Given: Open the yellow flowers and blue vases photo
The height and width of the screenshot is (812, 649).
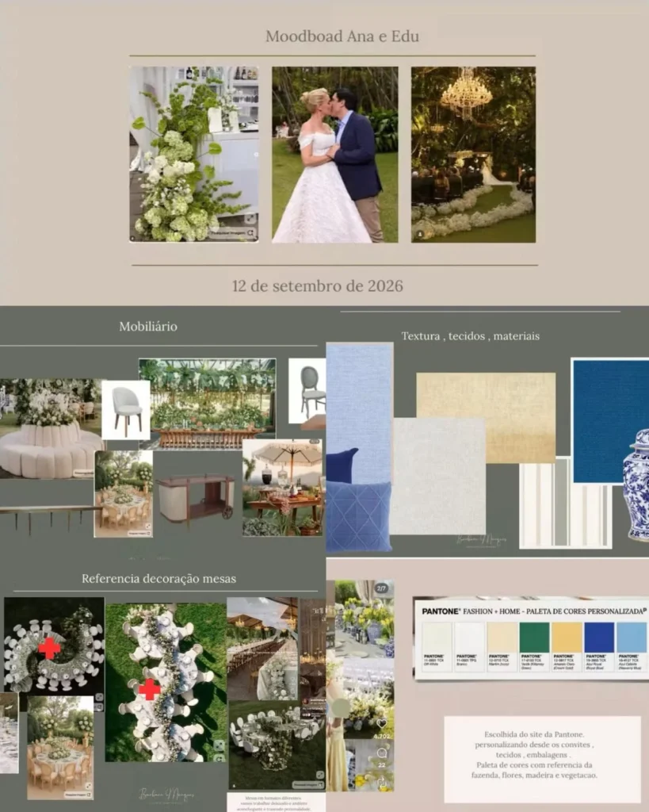Looking at the screenshot, I should pyautogui.click(x=365, y=619).
